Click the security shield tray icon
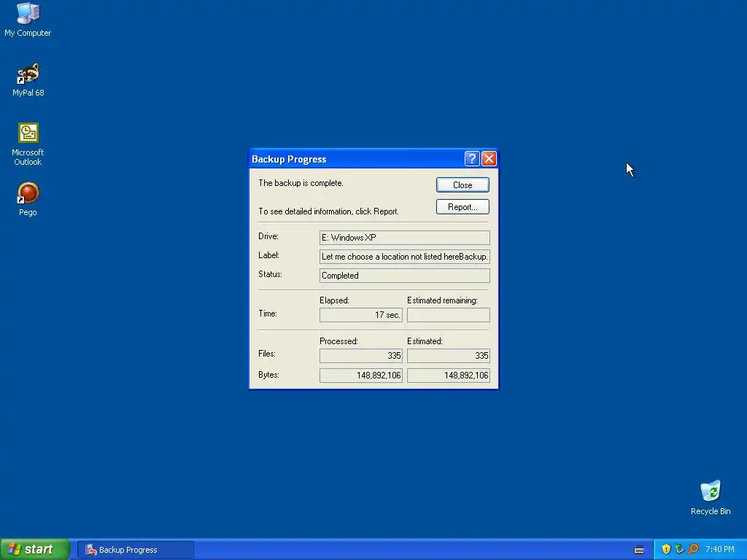This screenshot has width=747, height=560. (x=666, y=549)
